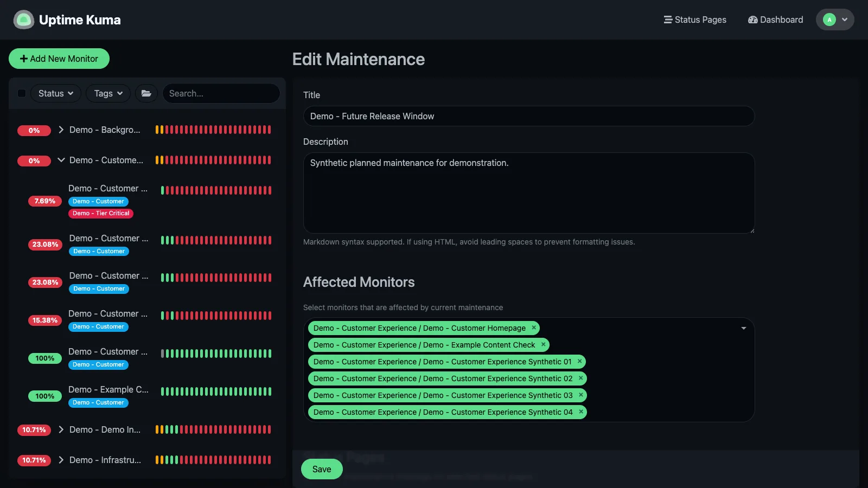Remove Demo - Customer Homepage monitor chip
868x488 pixels.
click(534, 328)
